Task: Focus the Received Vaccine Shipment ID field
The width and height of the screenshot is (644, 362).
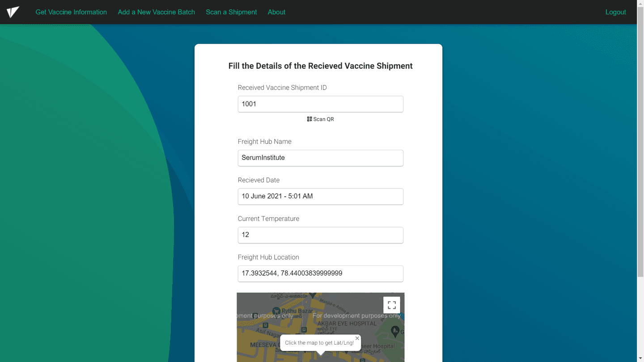Action: click(x=321, y=104)
